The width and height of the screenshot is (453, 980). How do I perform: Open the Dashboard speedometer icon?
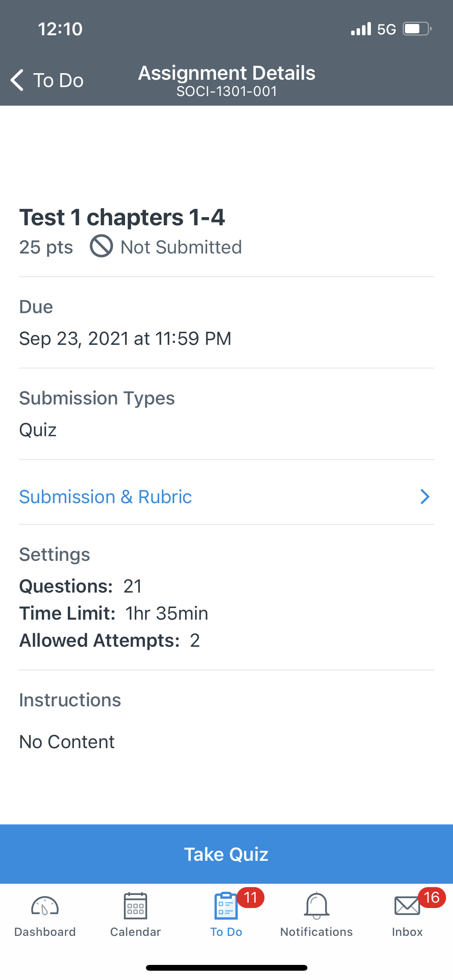(x=45, y=906)
